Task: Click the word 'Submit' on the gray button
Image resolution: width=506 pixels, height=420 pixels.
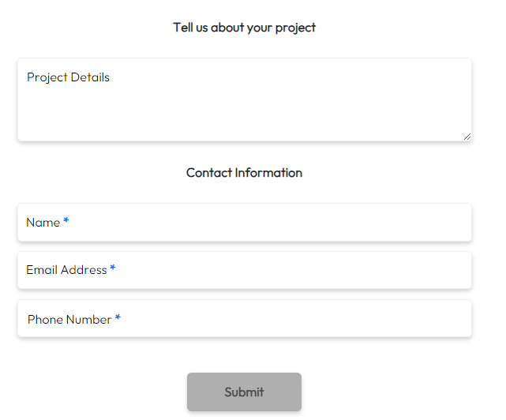Action: 244,392
